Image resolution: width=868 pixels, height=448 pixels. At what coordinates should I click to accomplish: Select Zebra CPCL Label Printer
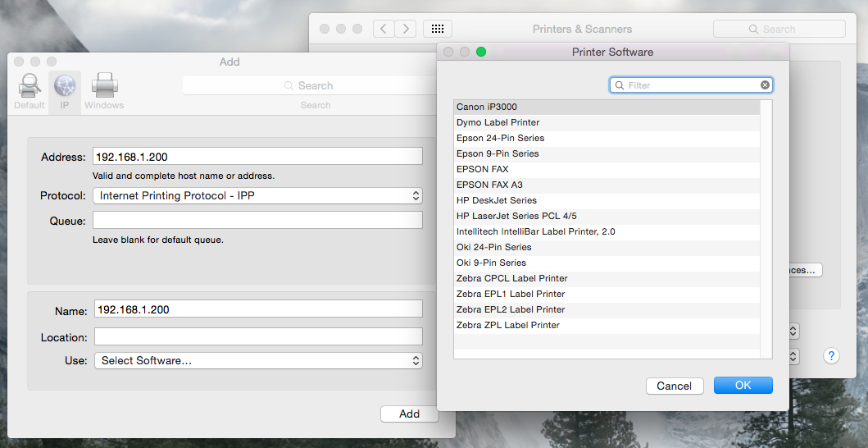point(607,278)
